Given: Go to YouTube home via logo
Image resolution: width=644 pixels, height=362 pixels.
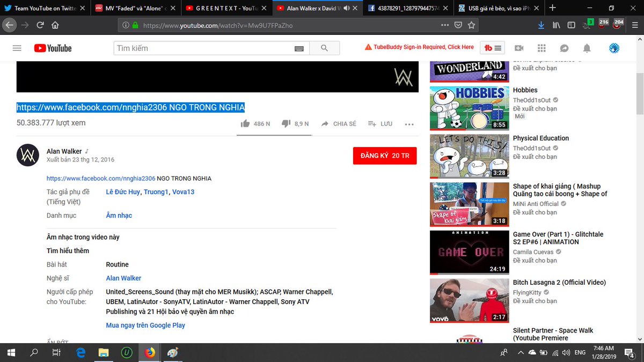Looking at the screenshot, I should [x=53, y=48].
